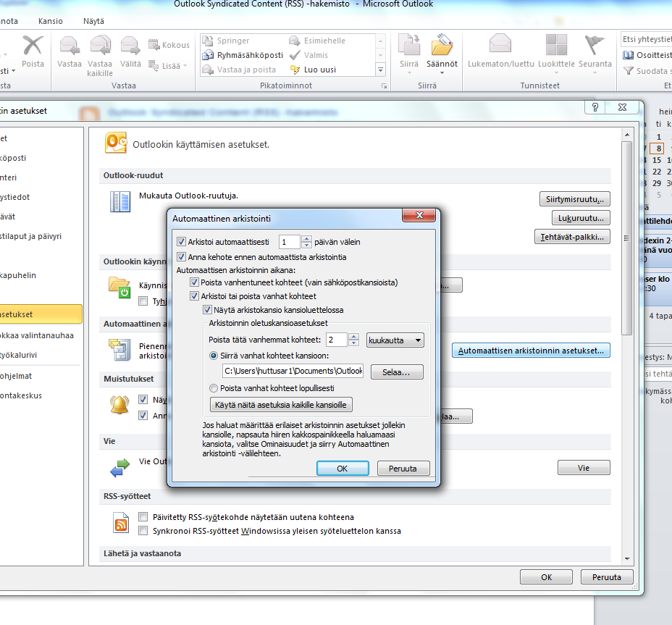Increase the archive interval days spinner
The width and height of the screenshot is (672, 625).
(x=306, y=239)
